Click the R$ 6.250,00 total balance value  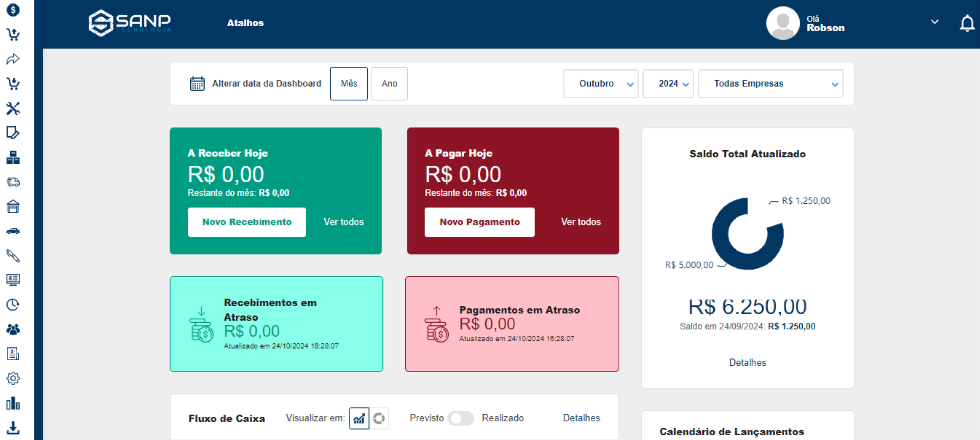tap(748, 307)
